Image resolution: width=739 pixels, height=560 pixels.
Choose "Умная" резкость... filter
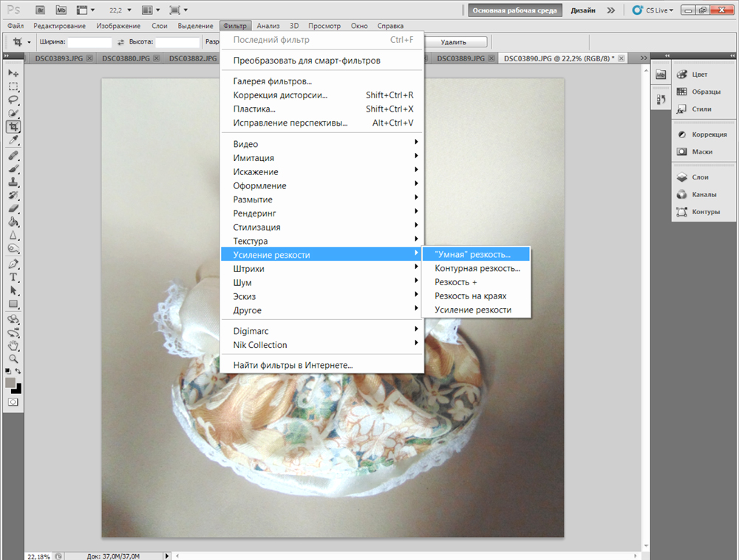(476, 254)
